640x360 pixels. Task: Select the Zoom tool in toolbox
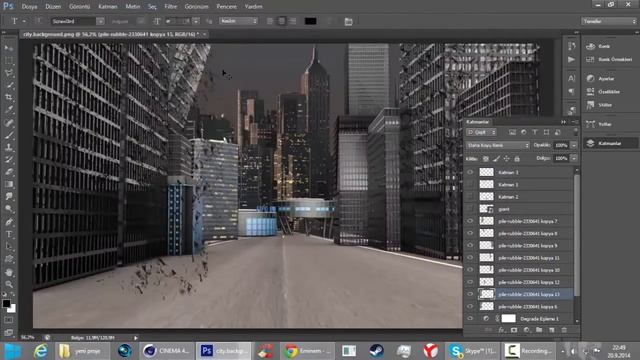9,284
